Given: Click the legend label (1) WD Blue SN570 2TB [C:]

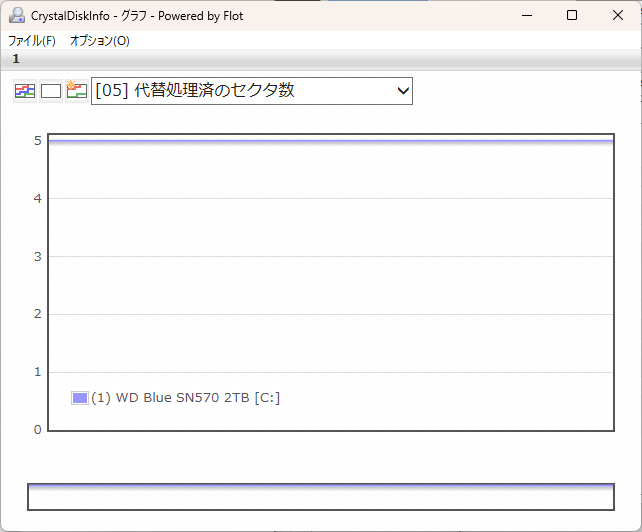Looking at the screenshot, I should point(185,398).
